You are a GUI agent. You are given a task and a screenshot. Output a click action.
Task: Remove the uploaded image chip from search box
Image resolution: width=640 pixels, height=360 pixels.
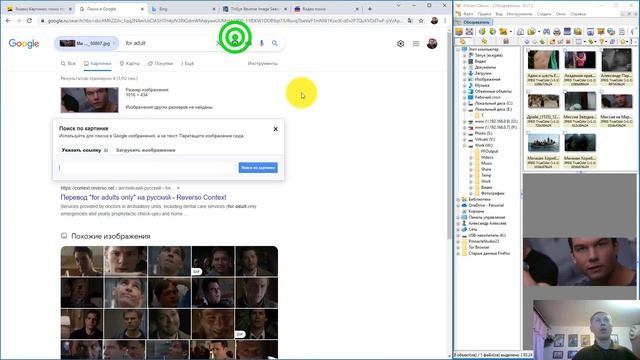(114, 43)
